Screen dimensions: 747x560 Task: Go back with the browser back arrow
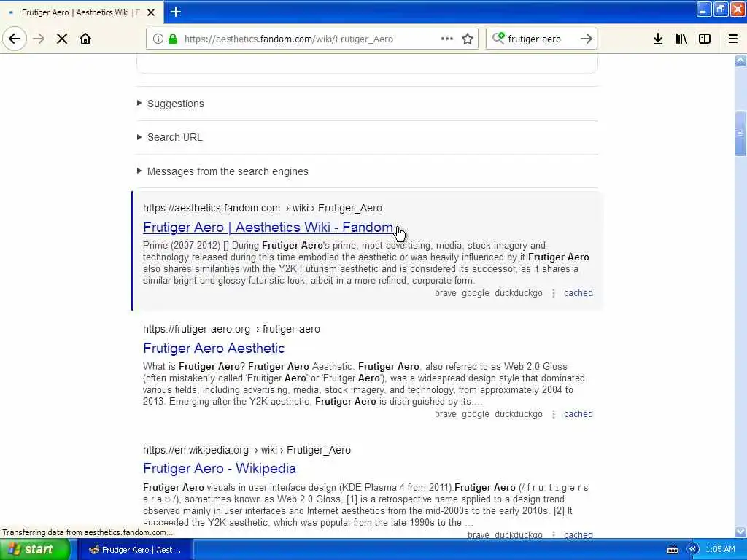15,39
